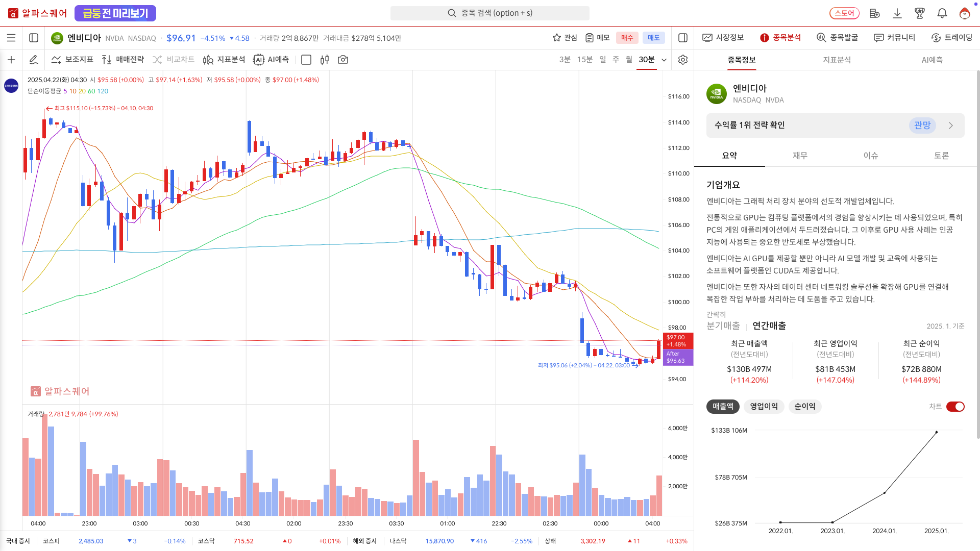Select the 순이익 chip
Screen dimensions: 980x551
pos(805,407)
